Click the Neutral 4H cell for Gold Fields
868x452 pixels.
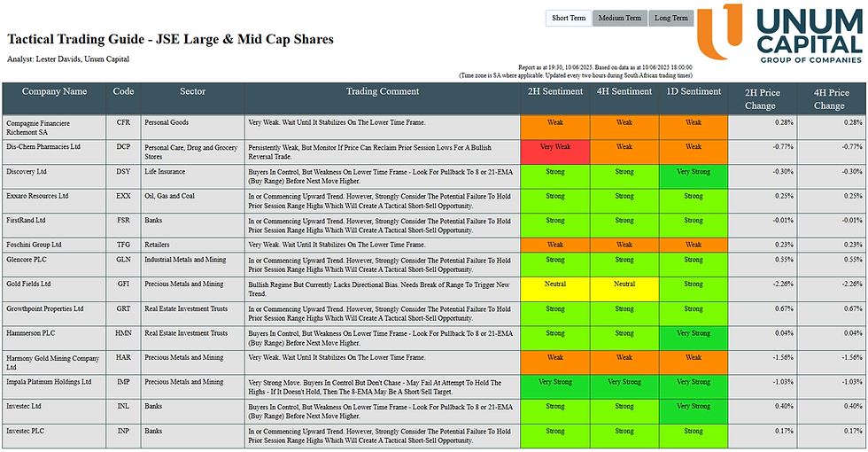coord(624,289)
